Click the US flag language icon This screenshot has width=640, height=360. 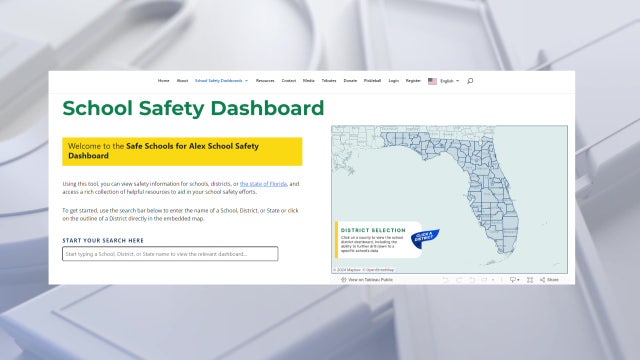pyautogui.click(x=432, y=81)
